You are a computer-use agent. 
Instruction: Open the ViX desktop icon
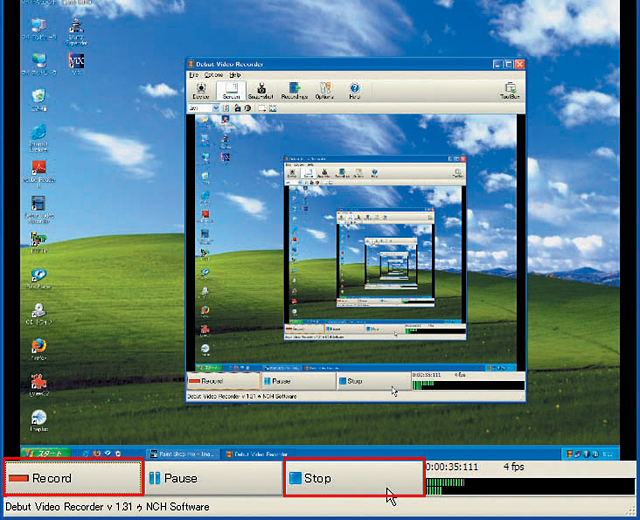tap(76, 64)
